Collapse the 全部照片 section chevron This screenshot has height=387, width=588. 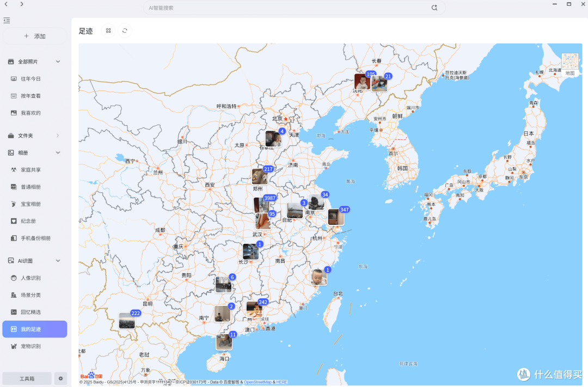click(x=58, y=62)
